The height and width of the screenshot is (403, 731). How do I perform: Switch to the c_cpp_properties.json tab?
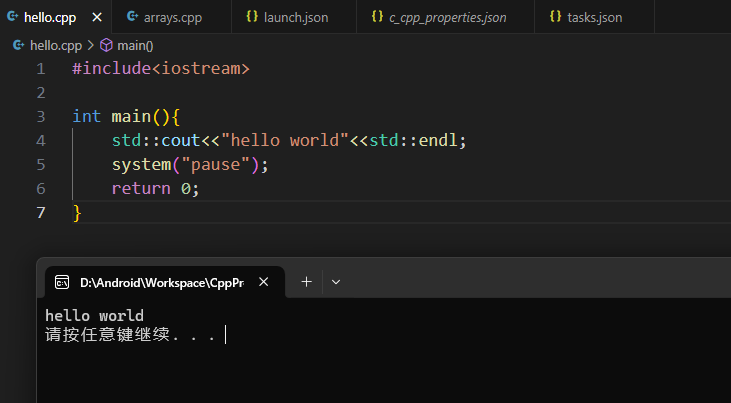coord(447,17)
